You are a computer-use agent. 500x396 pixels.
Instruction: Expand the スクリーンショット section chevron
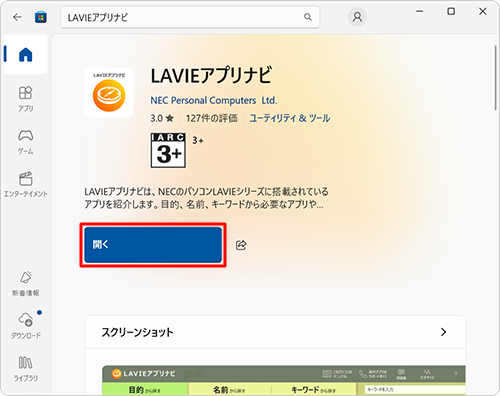[443, 332]
